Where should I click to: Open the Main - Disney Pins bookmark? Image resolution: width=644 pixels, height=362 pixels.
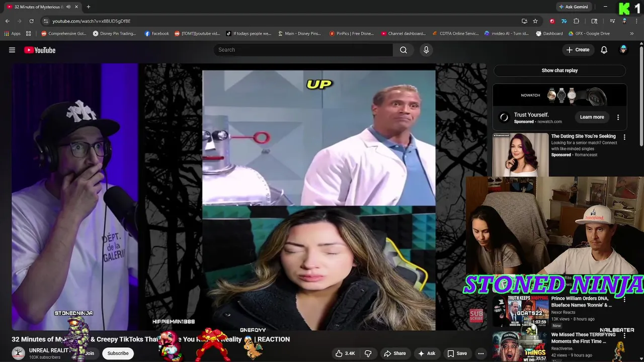[x=299, y=34]
